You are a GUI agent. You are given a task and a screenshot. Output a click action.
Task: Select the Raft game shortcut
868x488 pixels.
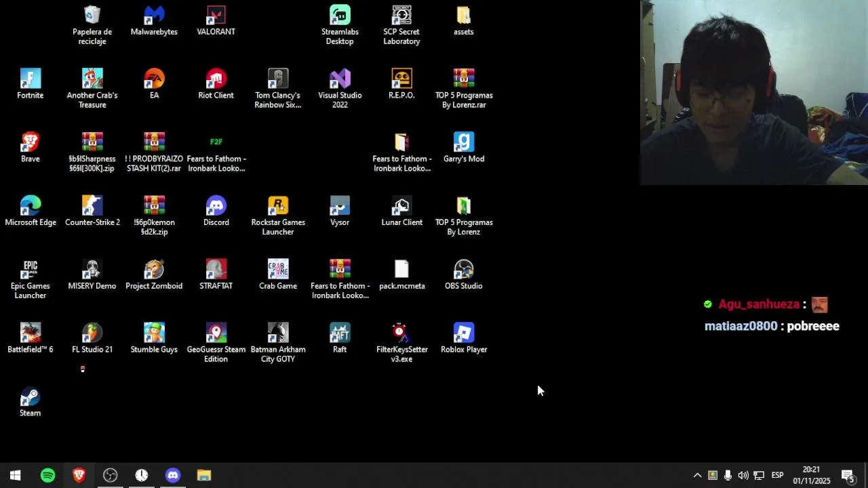(340, 339)
